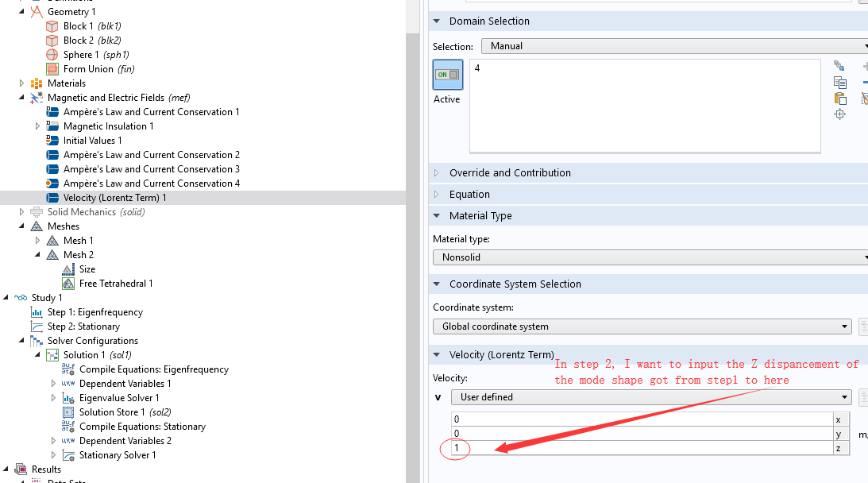Click the Magnetic Insulation 1 icon

coord(52,126)
